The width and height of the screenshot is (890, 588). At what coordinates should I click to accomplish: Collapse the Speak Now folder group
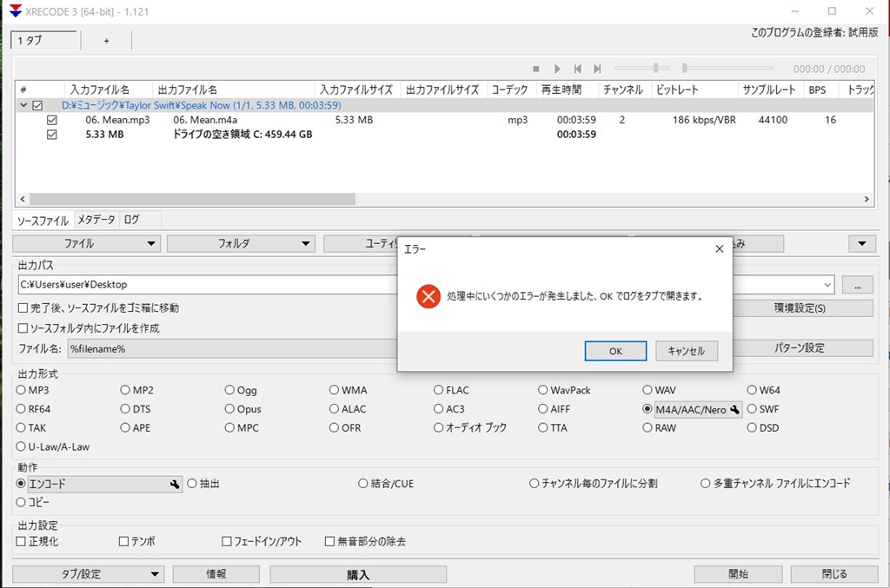pyautogui.click(x=23, y=105)
